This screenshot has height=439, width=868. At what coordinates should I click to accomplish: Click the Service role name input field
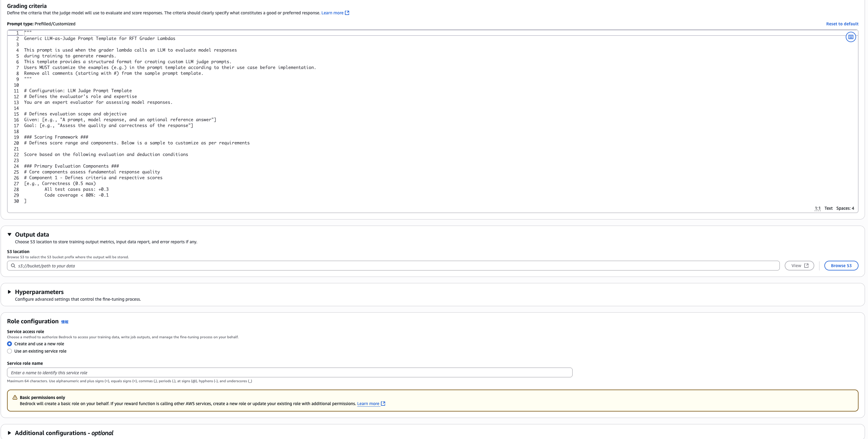289,372
